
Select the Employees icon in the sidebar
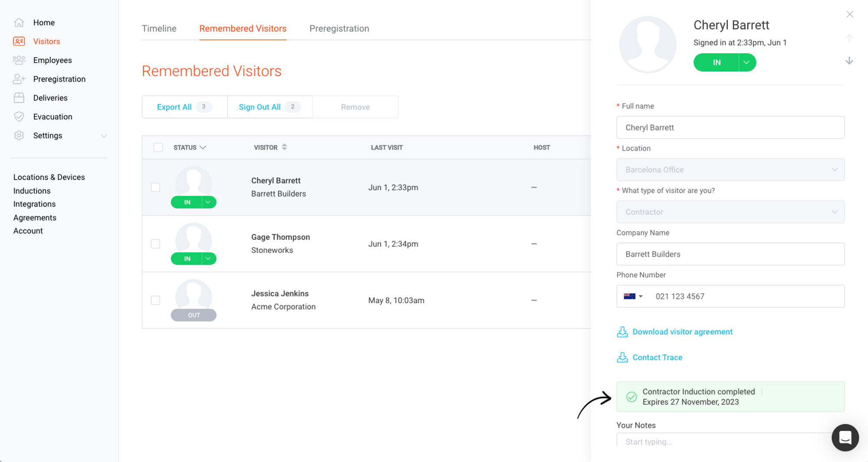pyautogui.click(x=19, y=60)
